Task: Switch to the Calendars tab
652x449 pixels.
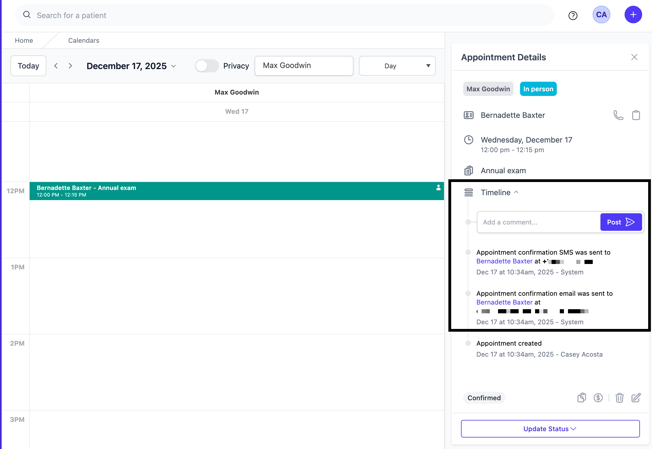Action: point(83,41)
